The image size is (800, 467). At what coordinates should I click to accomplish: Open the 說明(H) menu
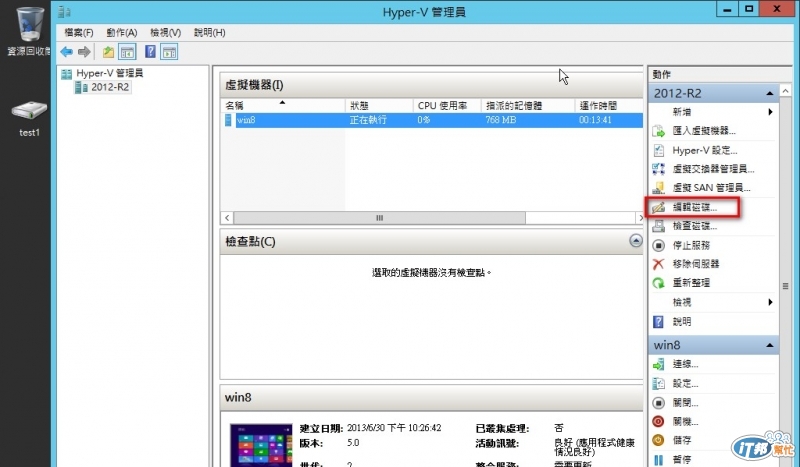click(x=210, y=33)
